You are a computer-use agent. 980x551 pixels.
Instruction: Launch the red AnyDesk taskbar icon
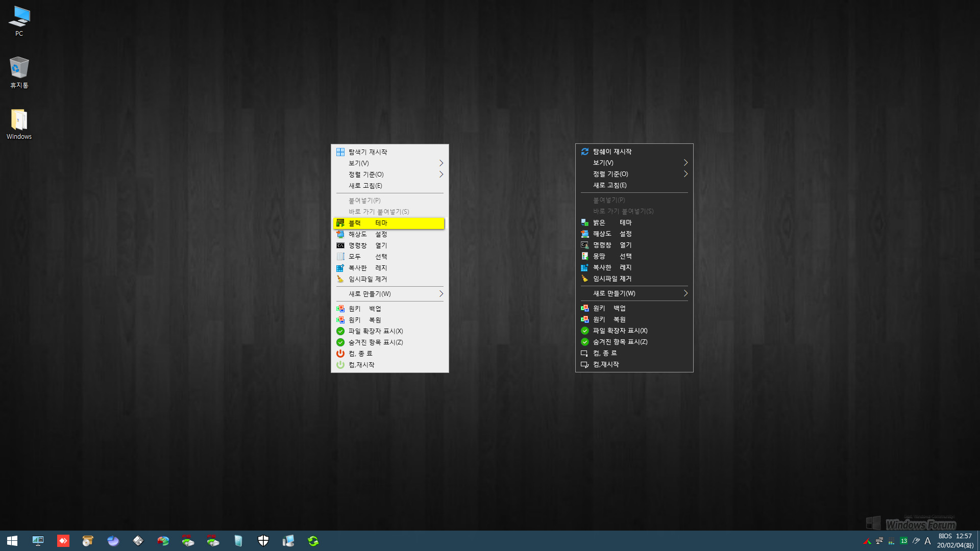pos(63,541)
